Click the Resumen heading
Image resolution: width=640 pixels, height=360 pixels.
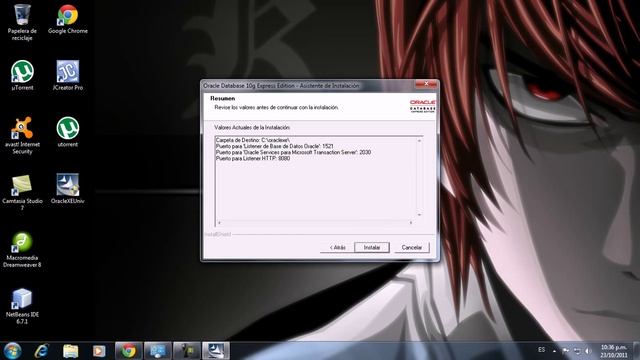coord(222,98)
